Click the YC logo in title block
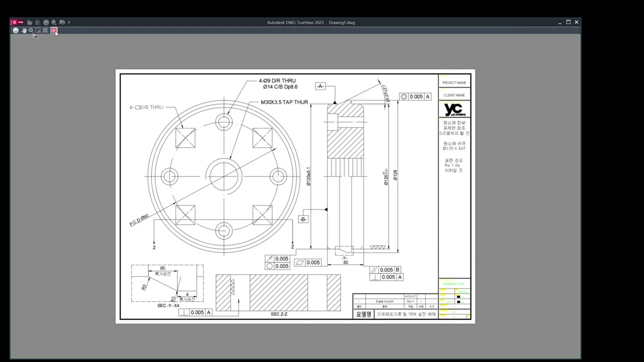This screenshot has width=644, height=362. 454,109
